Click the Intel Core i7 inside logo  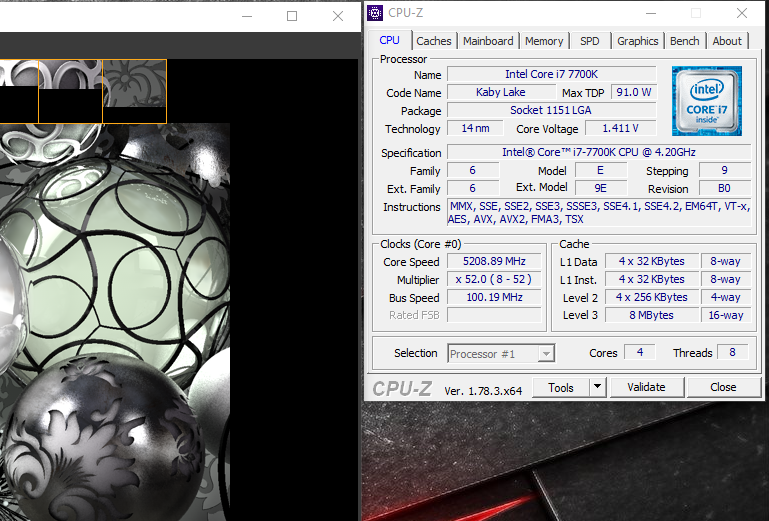pyautogui.click(x=707, y=101)
